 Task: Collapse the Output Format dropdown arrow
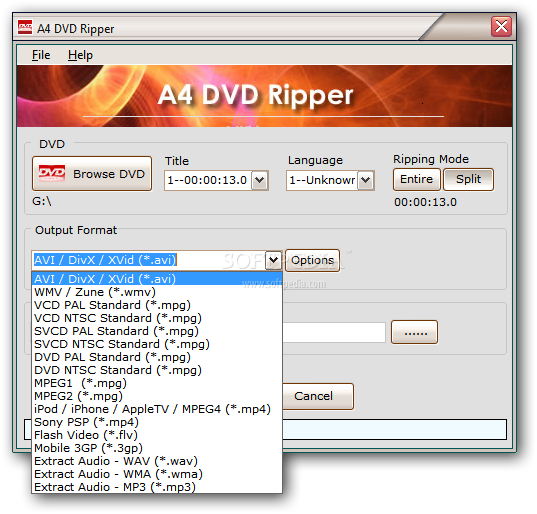click(x=273, y=260)
